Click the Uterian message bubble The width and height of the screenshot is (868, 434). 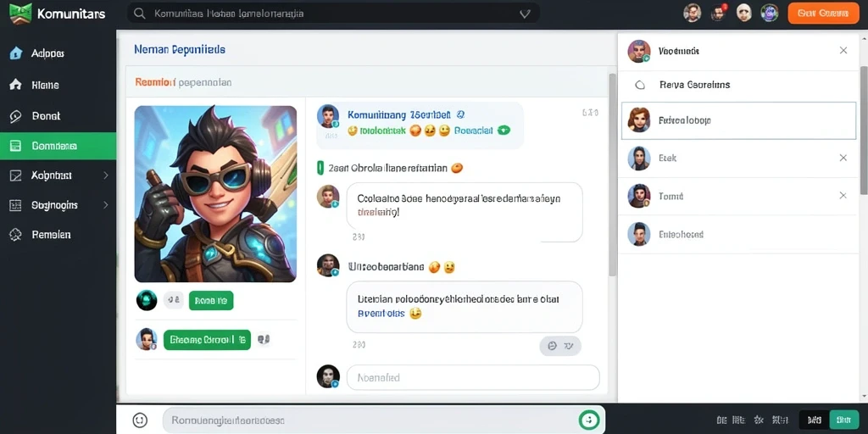coord(465,307)
